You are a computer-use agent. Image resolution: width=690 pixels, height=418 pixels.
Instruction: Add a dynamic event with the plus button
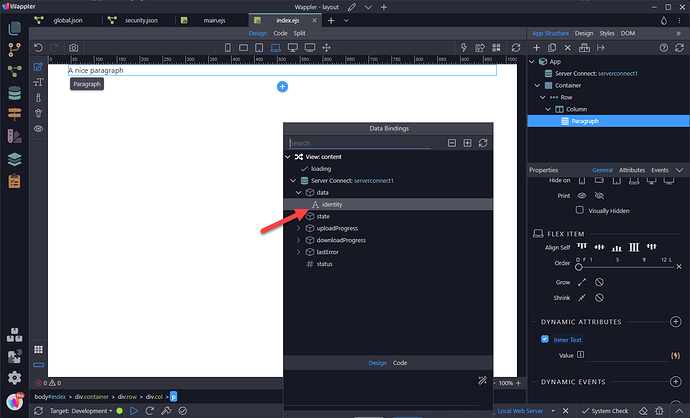(675, 381)
